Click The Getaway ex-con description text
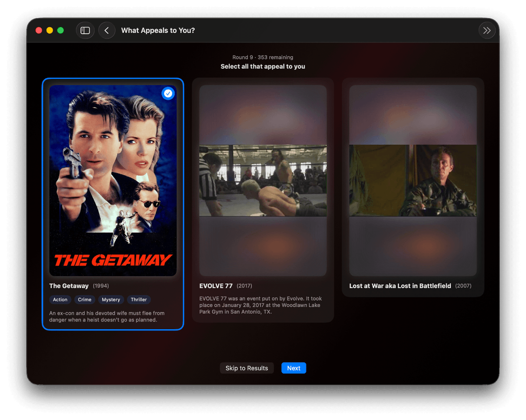The width and height of the screenshot is (526, 420). (107, 317)
